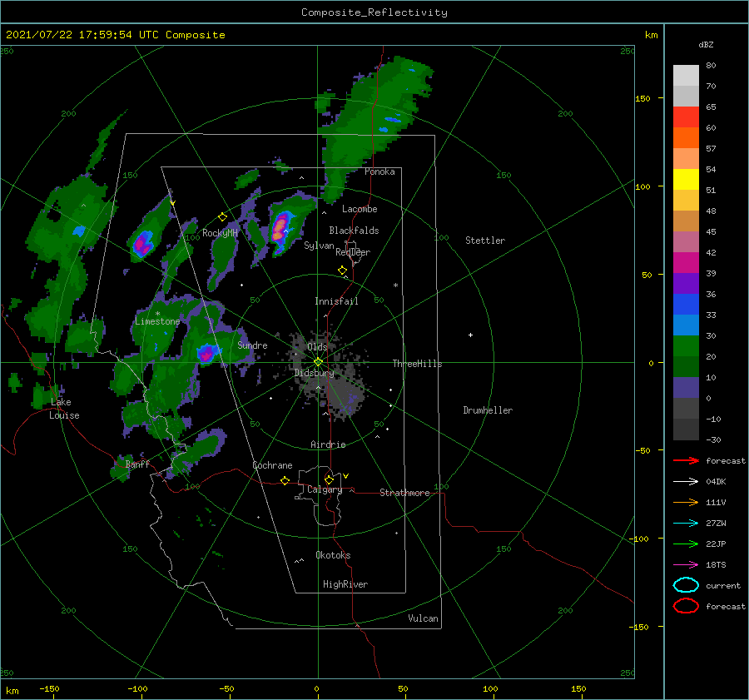The height and width of the screenshot is (700, 749).
Task: Click the red forecast arrow in legend
Action: click(686, 460)
